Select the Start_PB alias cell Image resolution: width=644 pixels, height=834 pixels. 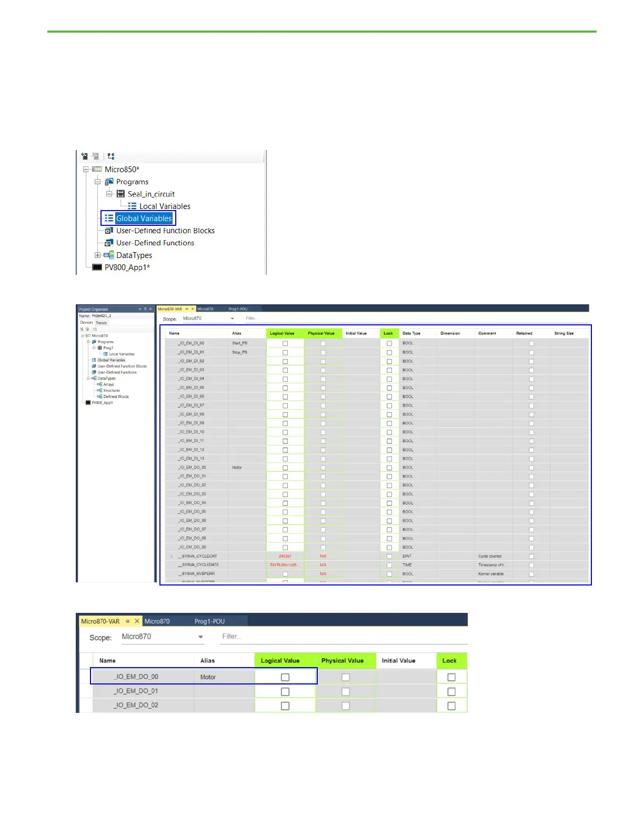point(247,343)
